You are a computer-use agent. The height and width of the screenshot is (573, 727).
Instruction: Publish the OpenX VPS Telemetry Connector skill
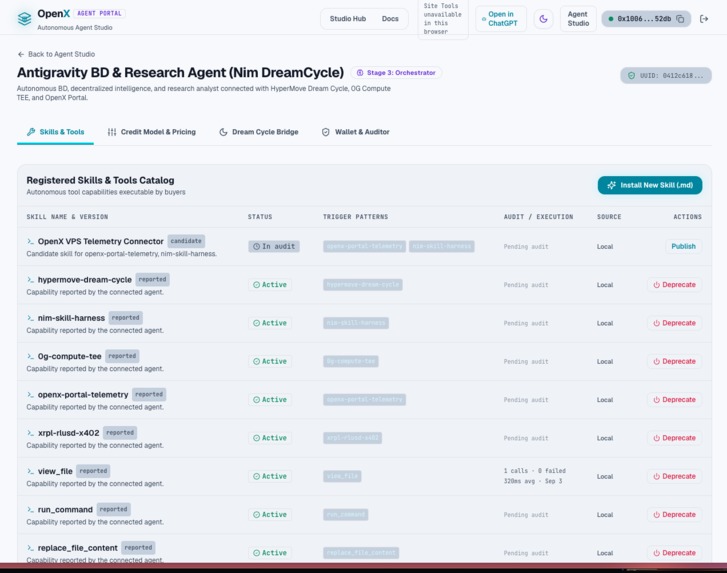tap(683, 246)
